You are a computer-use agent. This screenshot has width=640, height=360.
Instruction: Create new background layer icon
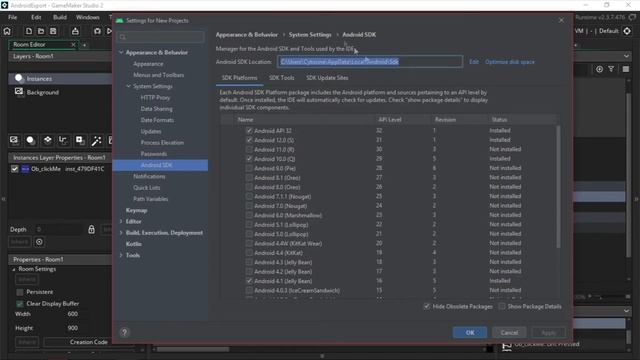[14, 140]
